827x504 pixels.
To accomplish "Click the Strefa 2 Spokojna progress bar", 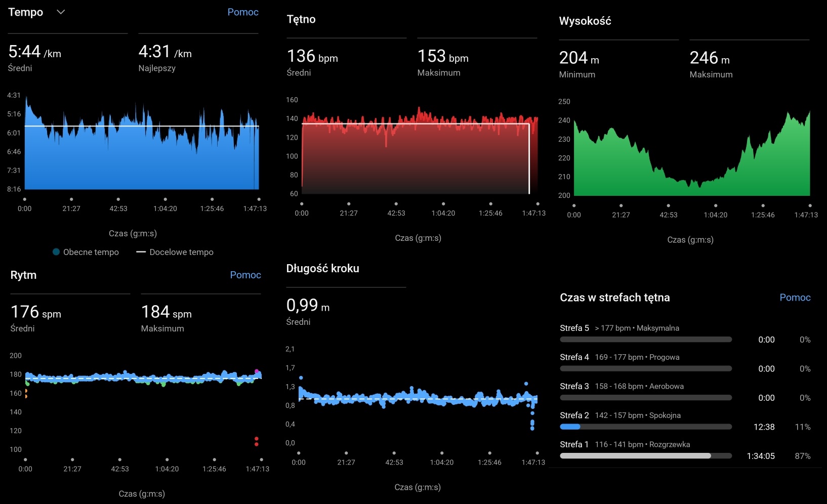I will pos(645,427).
